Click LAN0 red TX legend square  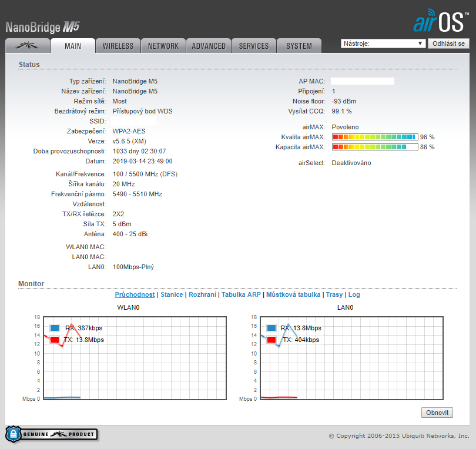pyautogui.click(x=271, y=340)
